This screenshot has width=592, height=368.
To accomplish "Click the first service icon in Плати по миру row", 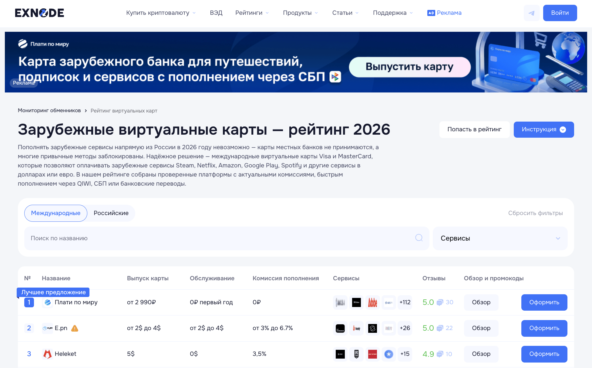I will coord(340,302).
